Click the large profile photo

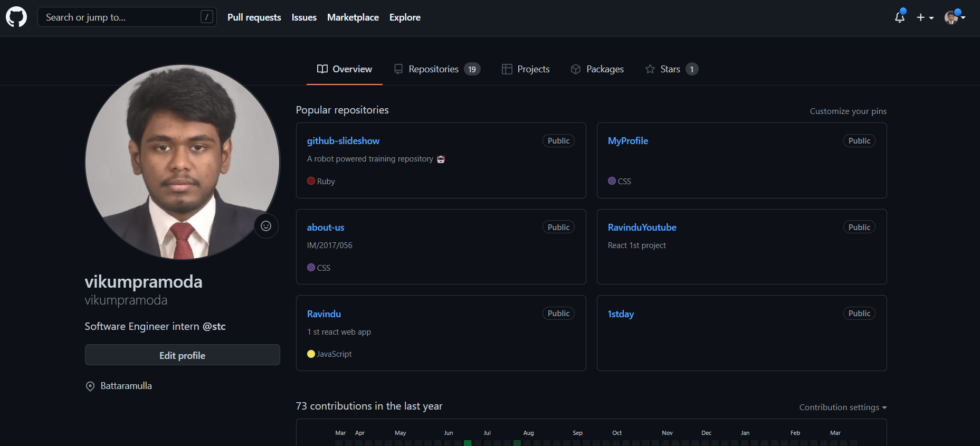(x=182, y=162)
